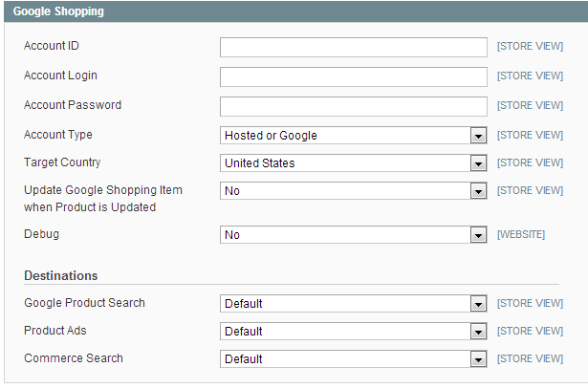
Task: Open the Product Ads dropdown
Action: (x=353, y=332)
